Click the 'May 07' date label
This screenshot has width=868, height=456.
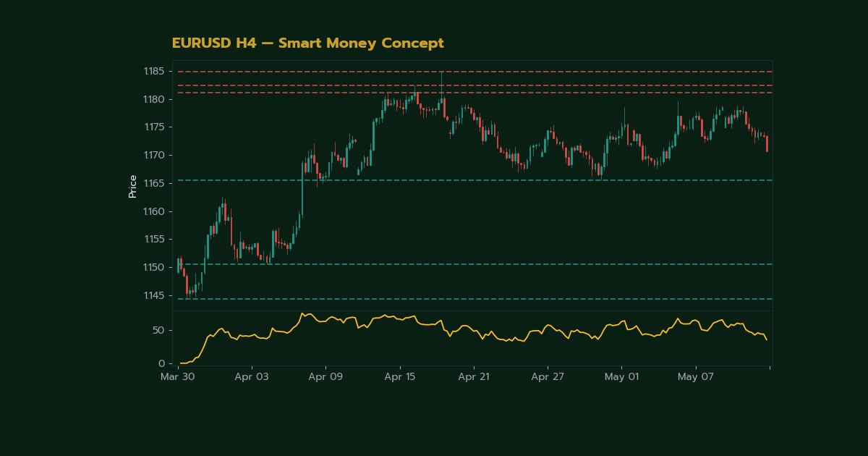(696, 377)
